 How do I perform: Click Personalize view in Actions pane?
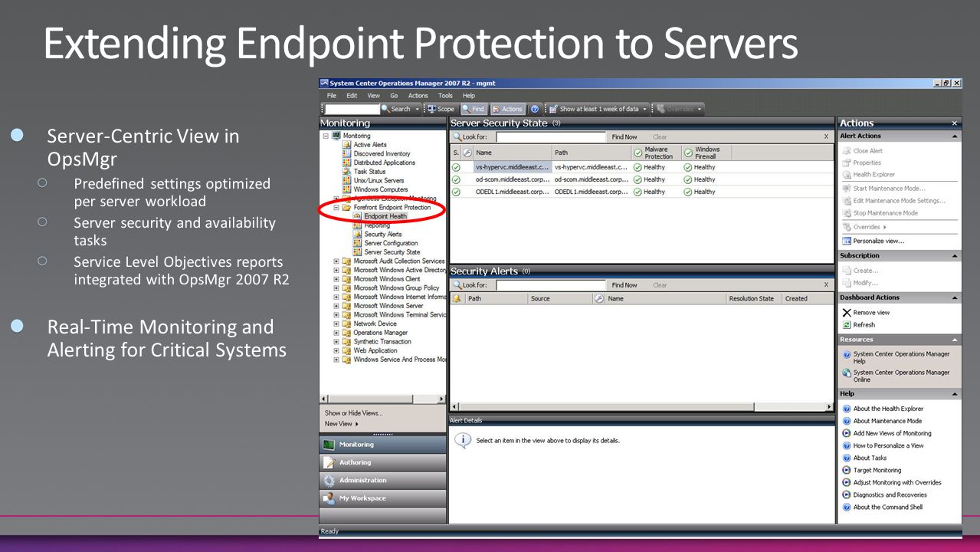878,241
